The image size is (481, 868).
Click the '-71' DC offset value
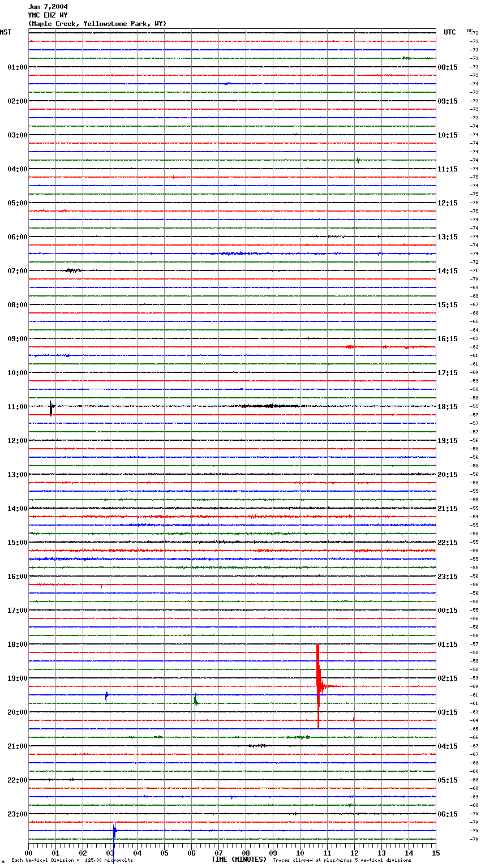[x=474, y=271]
